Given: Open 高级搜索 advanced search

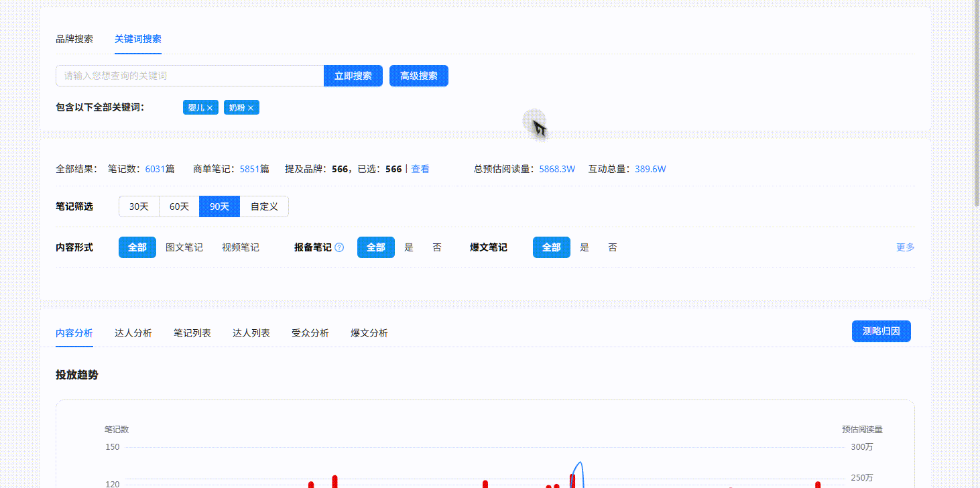Looking at the screenshot, I should coord(419,76).
